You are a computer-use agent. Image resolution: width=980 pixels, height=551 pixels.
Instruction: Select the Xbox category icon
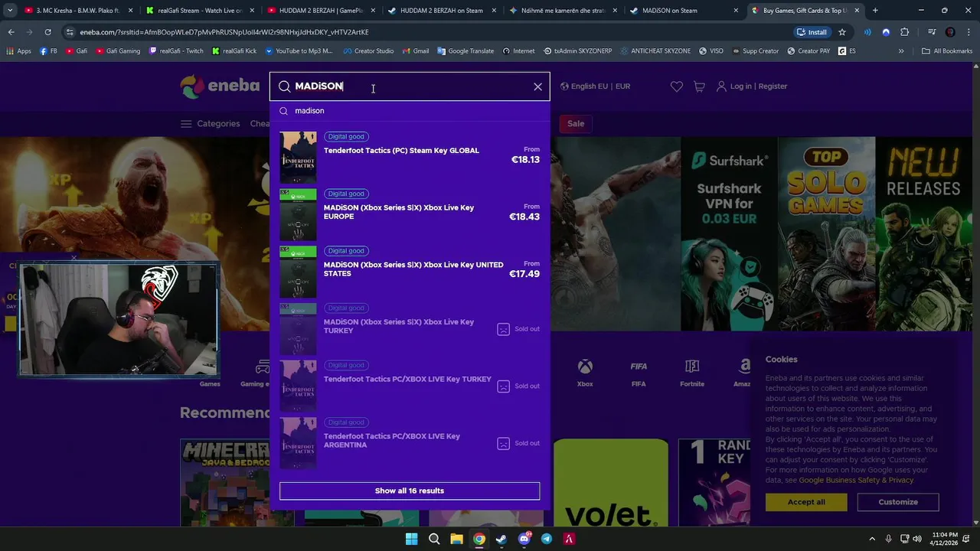[x=585, y=373]
